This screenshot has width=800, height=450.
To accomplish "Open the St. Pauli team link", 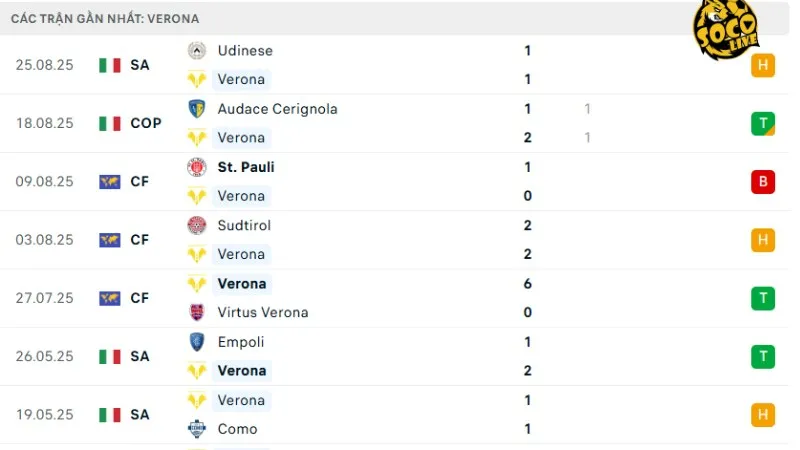I will pyautogui.click(x=246, y=167).
